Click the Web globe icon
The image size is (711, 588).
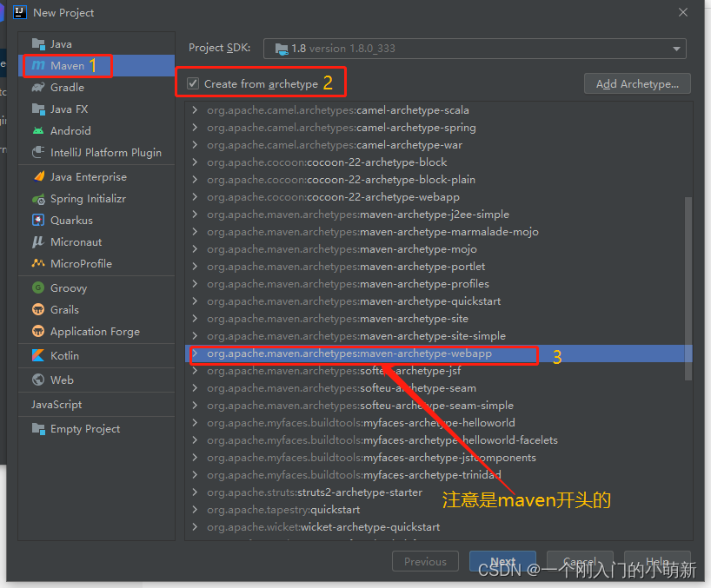pos(38,380)
